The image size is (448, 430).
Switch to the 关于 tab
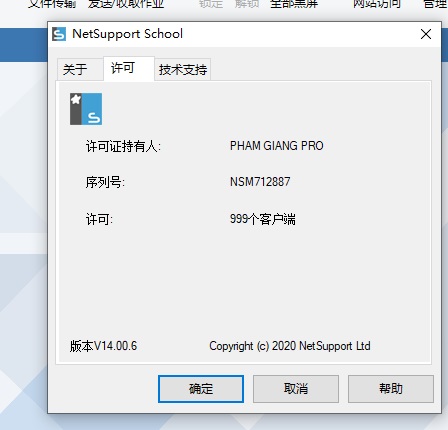[80, 69]
